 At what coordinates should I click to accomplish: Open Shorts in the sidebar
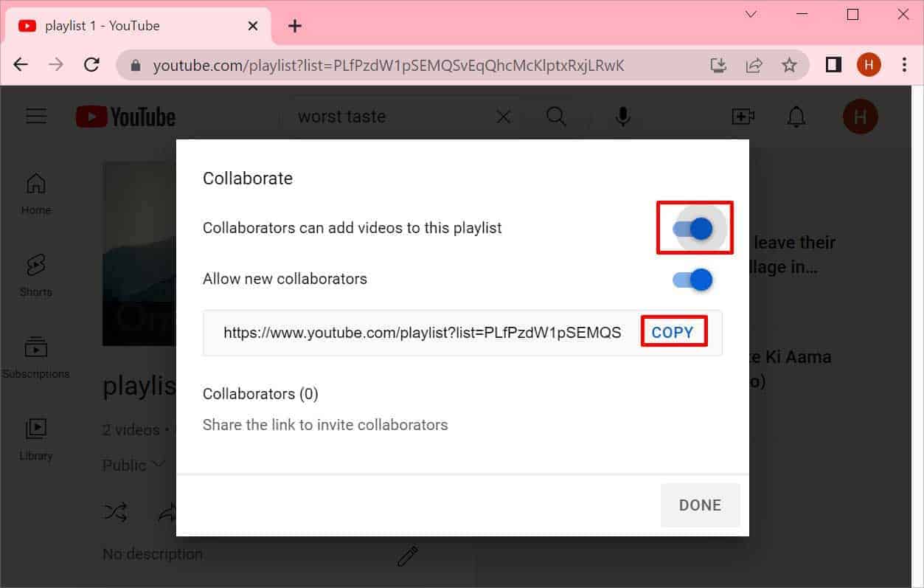pos(36,276)
